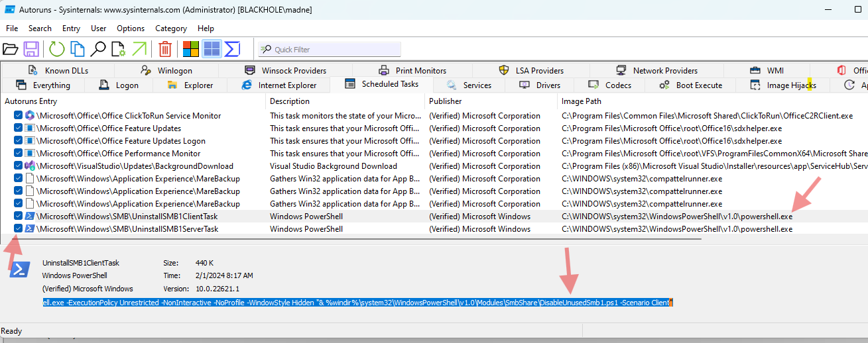Click the blue sigma VirusTotal icon
868x343 pixels.
click(232, 49)
